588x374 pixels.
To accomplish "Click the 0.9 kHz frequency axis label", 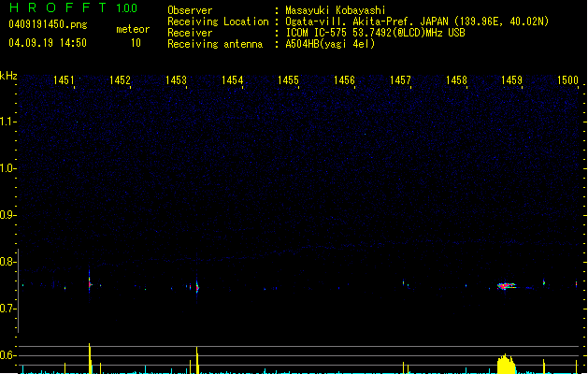I will pos(7,215).
